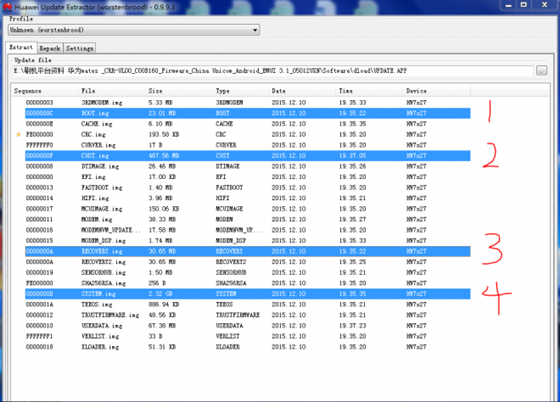Select the MODEMNVM_UPDATE file row

[248, 230]
